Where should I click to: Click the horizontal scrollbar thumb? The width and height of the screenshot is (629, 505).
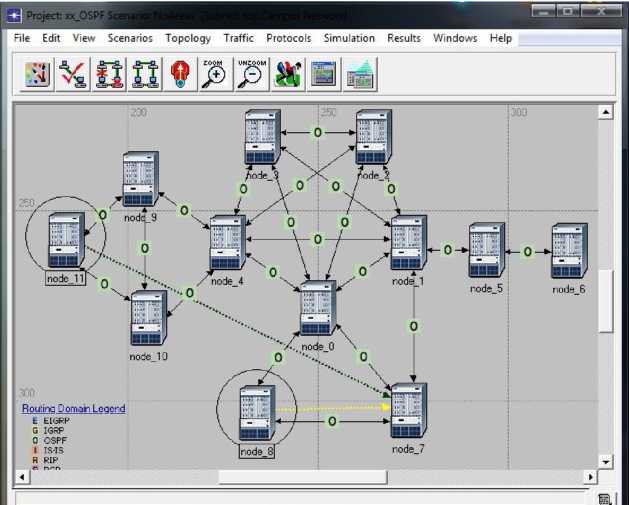click(x=303, y=477)
